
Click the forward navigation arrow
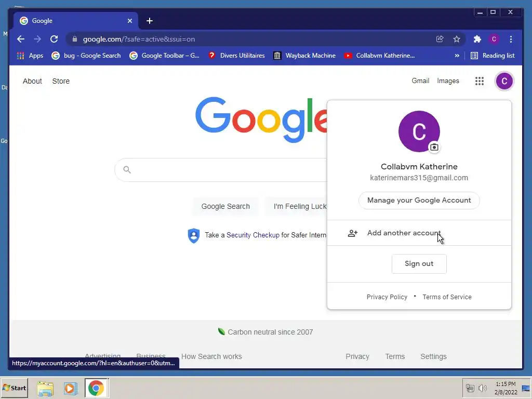37,39
